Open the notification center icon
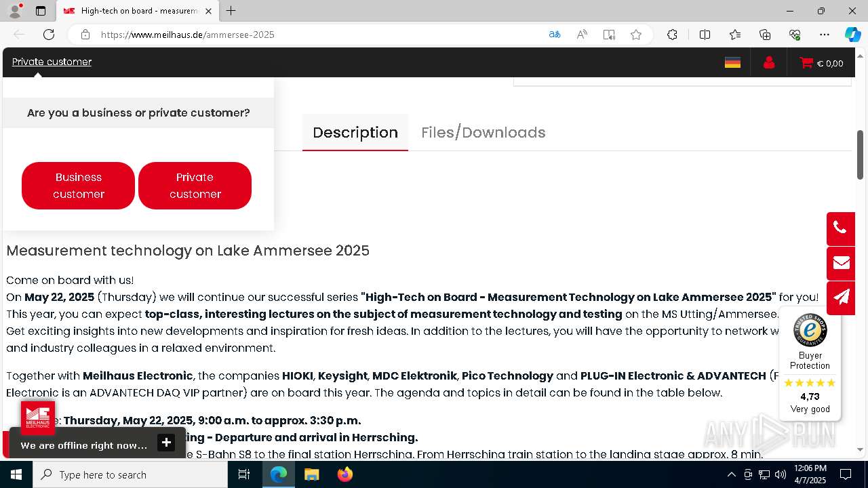 pyautogui.click(x=846, y=474)
